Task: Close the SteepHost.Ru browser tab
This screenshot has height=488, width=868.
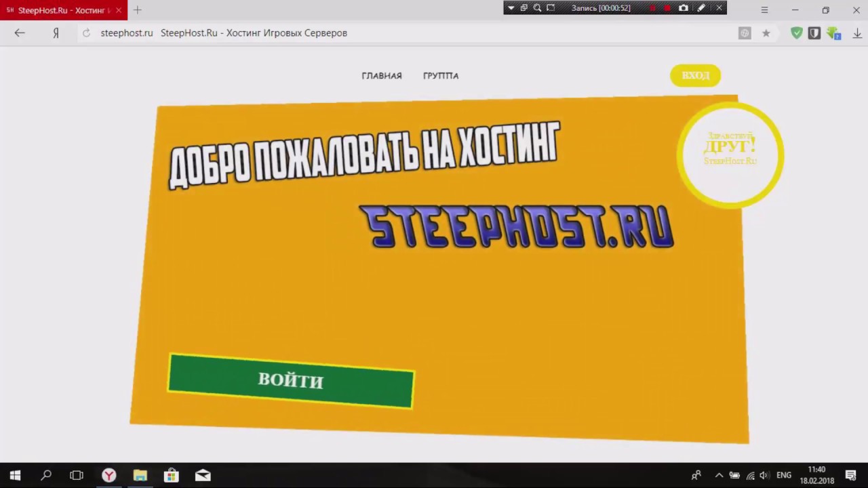Action: [x=119, y=10]
